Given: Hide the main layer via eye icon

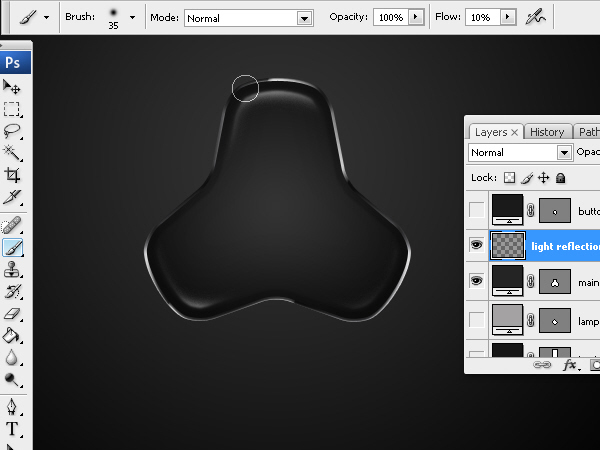Looking at the screenshot, I should click(477, 282).
